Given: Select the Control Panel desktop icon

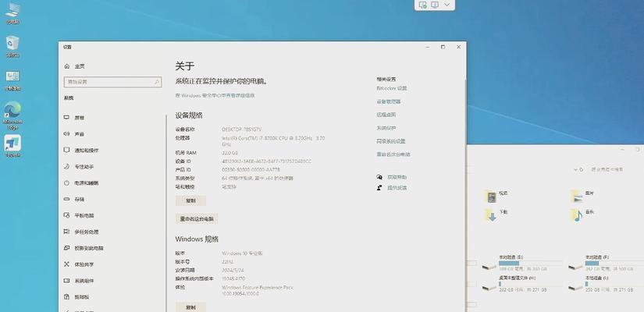Looking at the screenshot, I should pyautogui.click(x=12, y=80).
